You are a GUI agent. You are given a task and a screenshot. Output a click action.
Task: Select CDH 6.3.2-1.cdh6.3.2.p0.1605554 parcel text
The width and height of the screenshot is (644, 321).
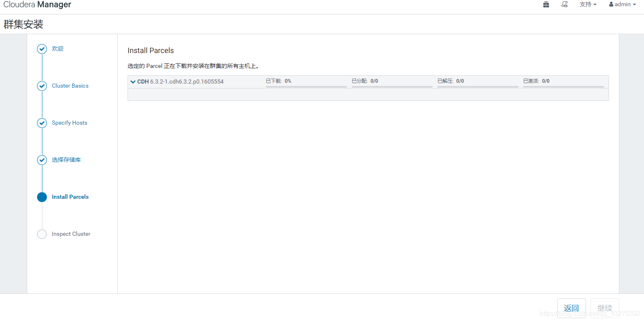pyautogui.click(x=180, y=81)
